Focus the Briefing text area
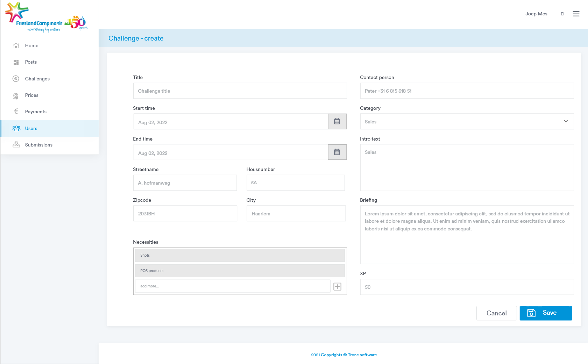The width and height of the screenshot is (588, 364). click(467, 234)
